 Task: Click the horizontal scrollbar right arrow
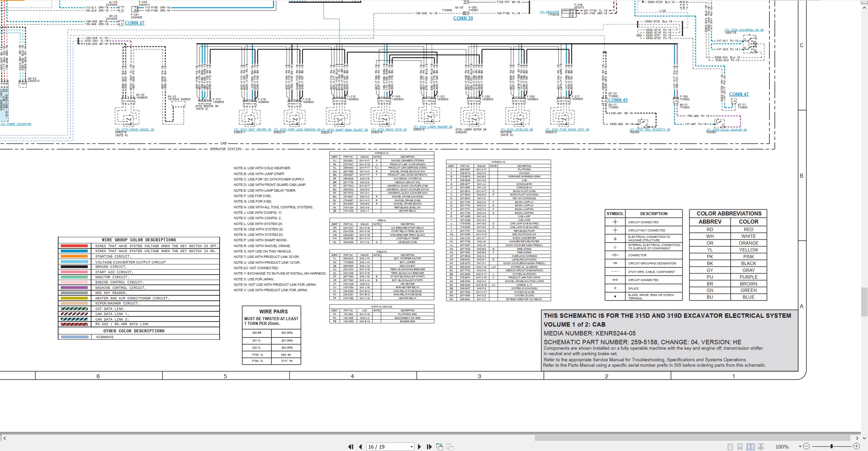pyautogui.click(x=857, y=438)
